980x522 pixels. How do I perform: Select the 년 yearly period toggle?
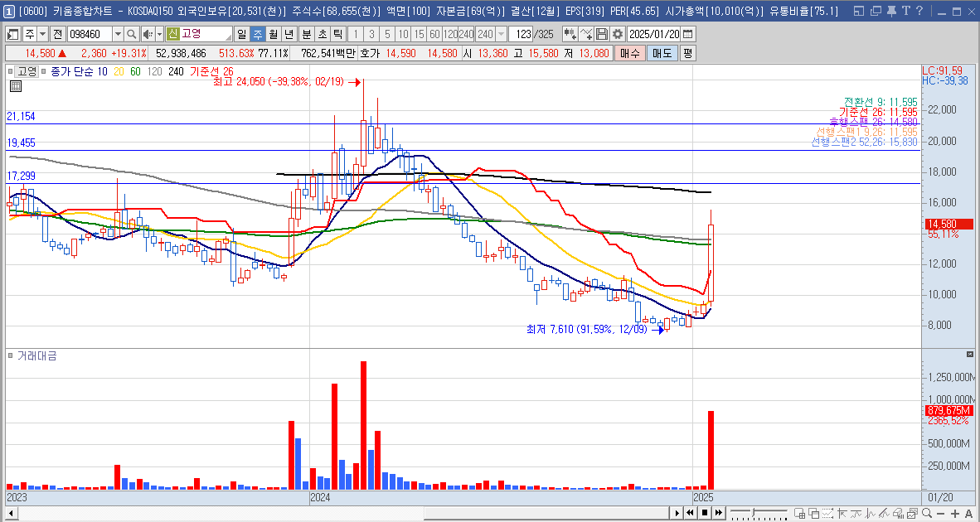[x=289, y=34]
